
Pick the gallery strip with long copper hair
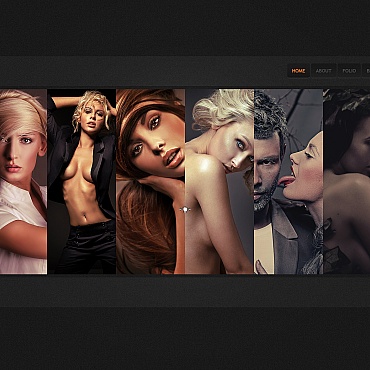point(151,181)
